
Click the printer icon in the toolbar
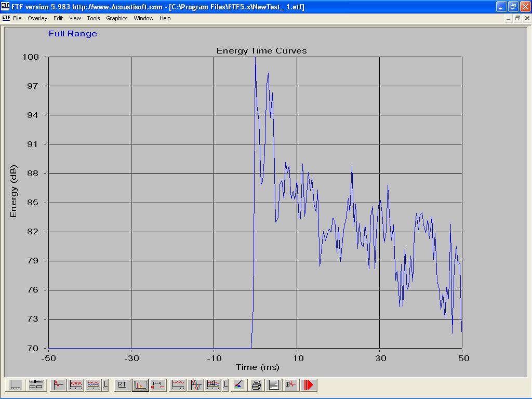[256, 385]
